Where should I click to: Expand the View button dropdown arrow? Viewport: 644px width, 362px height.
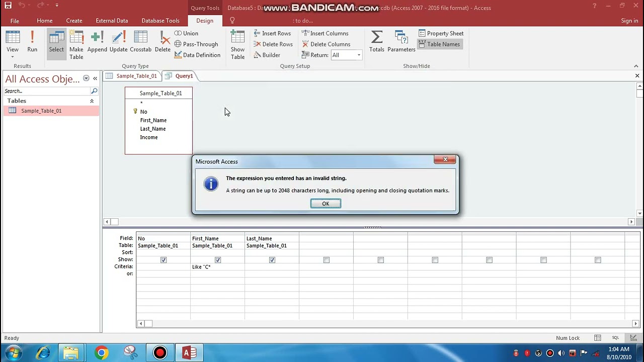pos(13,56)
